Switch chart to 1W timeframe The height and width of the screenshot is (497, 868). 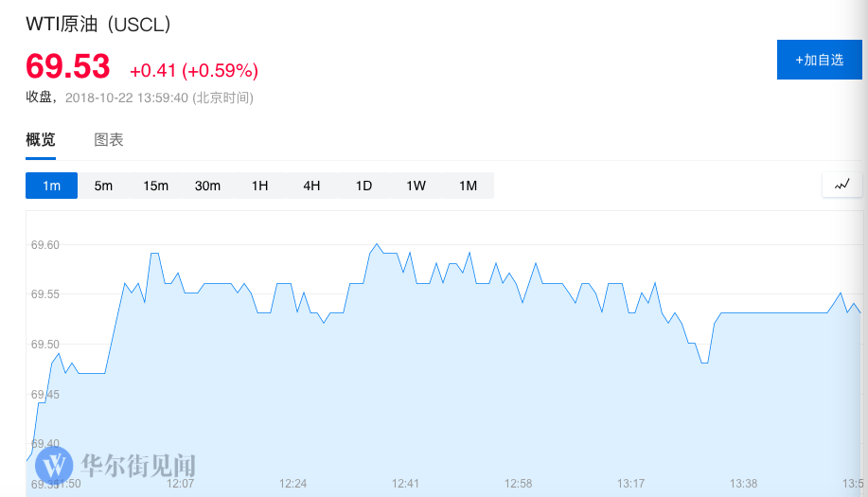[x=416, y=186]
